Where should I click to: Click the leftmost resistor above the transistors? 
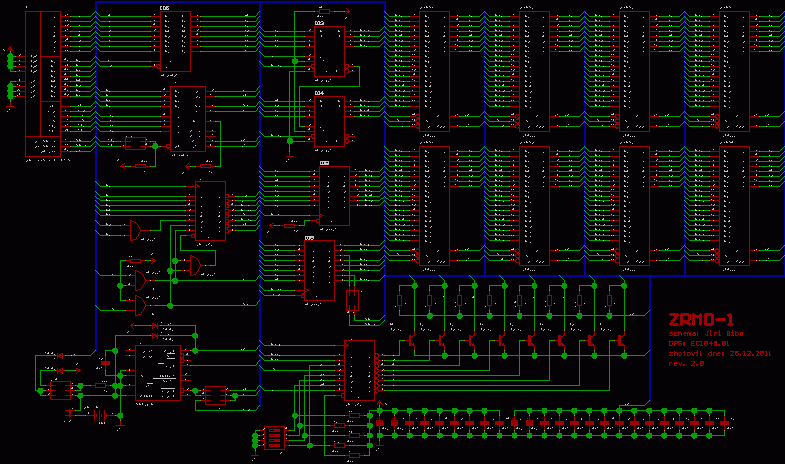point(400,301)
